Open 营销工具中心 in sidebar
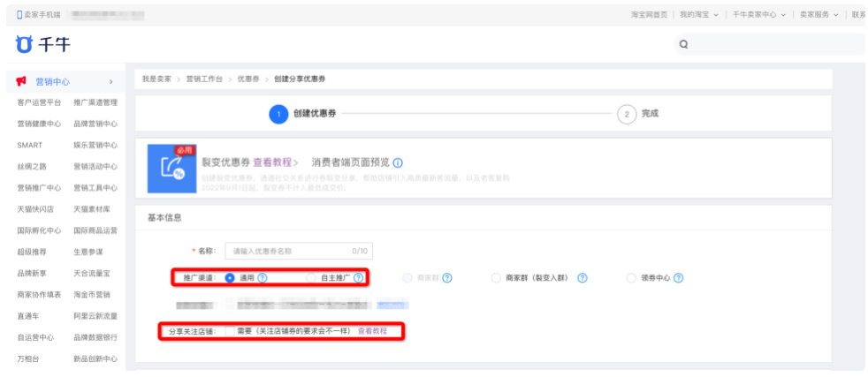Screen dimensions: 868x377 pos(95,188)
